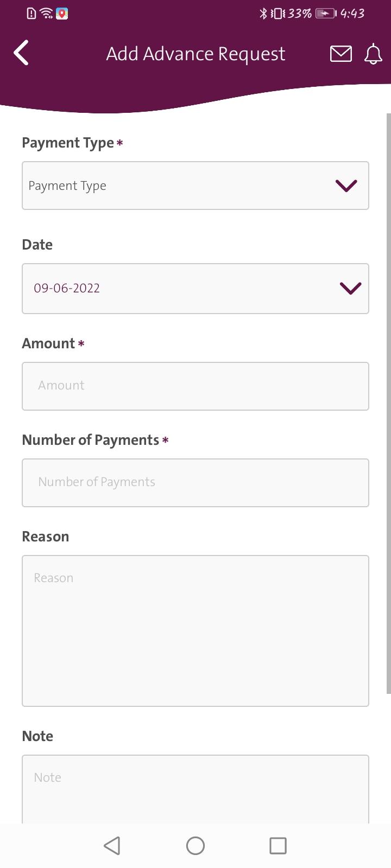This screenshot has width=391, height=868.
Task: Open notifications bell icon
Action: coord(373,54)
